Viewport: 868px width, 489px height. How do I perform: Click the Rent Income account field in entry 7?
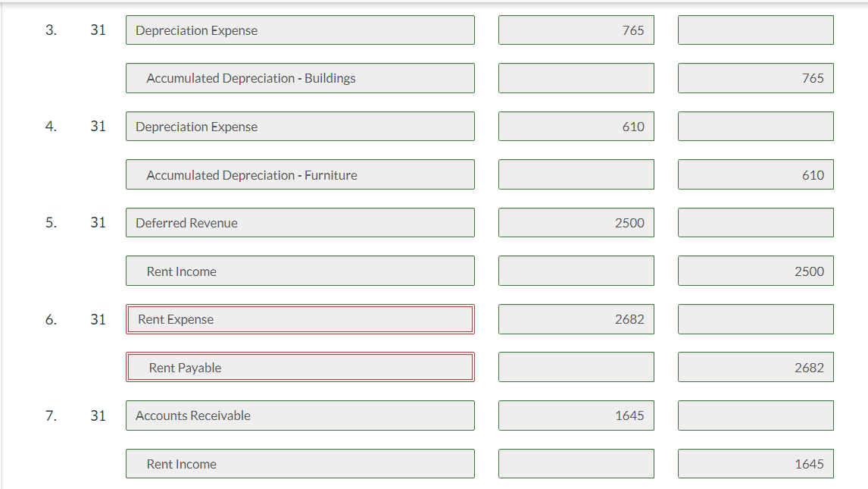[x=300, y=463]
